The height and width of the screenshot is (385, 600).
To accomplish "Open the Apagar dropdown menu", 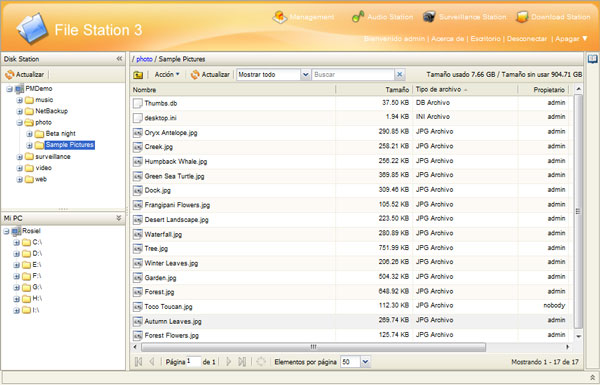I will tap(571, 39).
